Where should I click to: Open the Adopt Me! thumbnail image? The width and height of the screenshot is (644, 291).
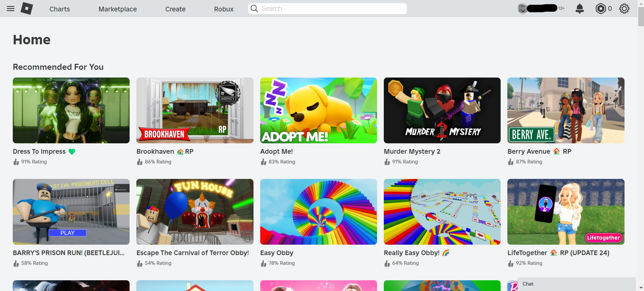point(319,110)
